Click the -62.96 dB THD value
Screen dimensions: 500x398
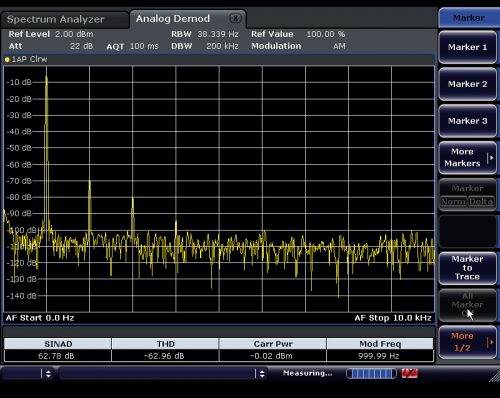click(164, 356)
